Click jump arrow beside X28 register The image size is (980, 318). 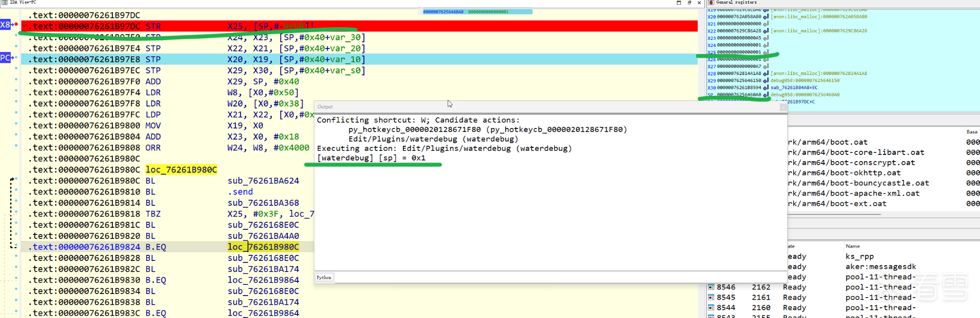766,73
